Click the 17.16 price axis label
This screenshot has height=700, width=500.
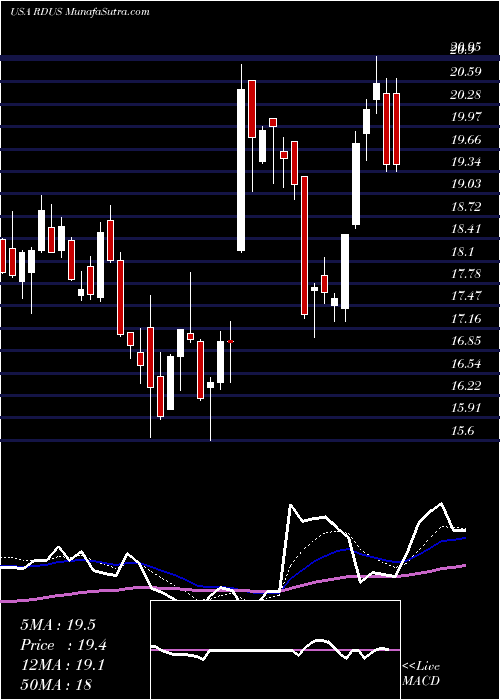click(x=466, y=319)
